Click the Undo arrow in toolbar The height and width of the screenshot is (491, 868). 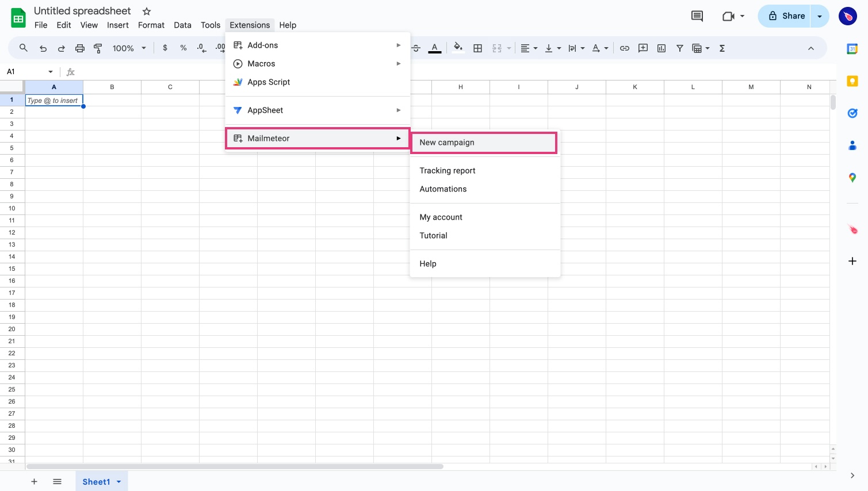43,48
